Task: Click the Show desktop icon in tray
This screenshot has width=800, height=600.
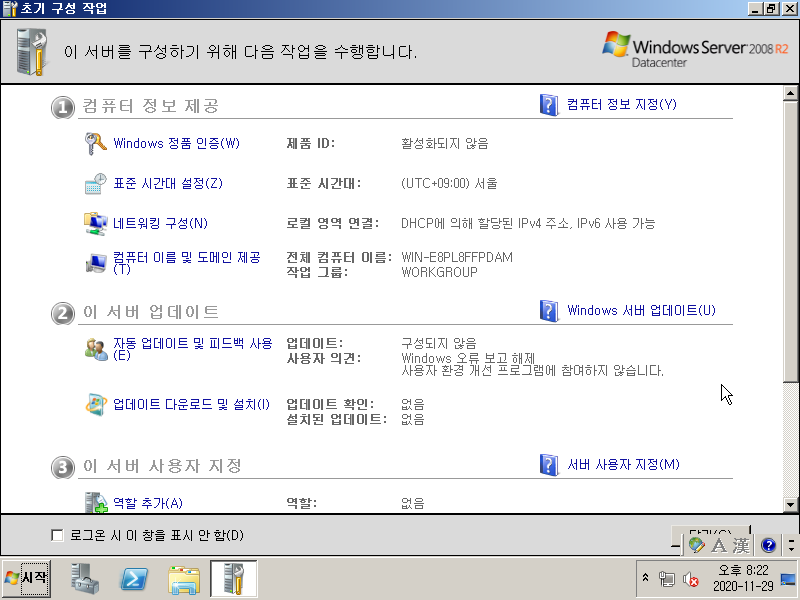Action: click(x=788, y=580)
